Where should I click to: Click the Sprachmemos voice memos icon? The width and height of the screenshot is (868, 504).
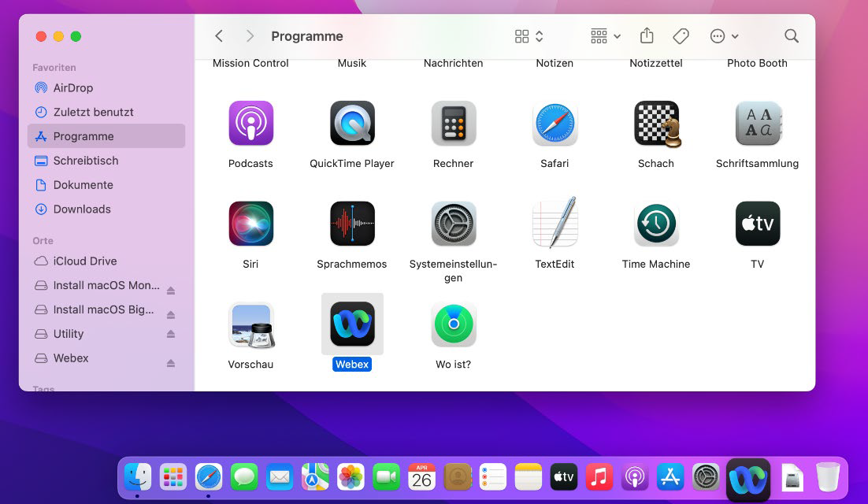[x=352, y=224]
